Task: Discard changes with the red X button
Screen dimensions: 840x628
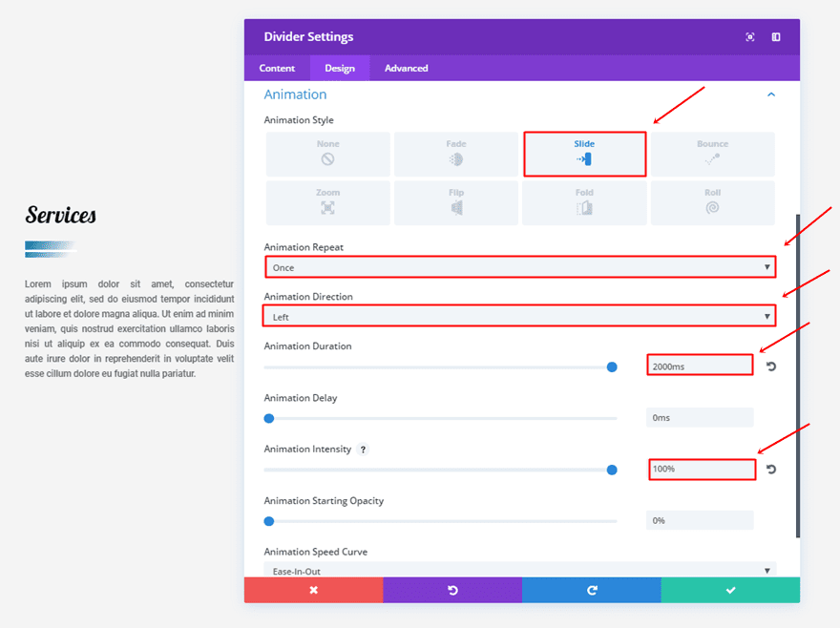Action: point(313,590)
